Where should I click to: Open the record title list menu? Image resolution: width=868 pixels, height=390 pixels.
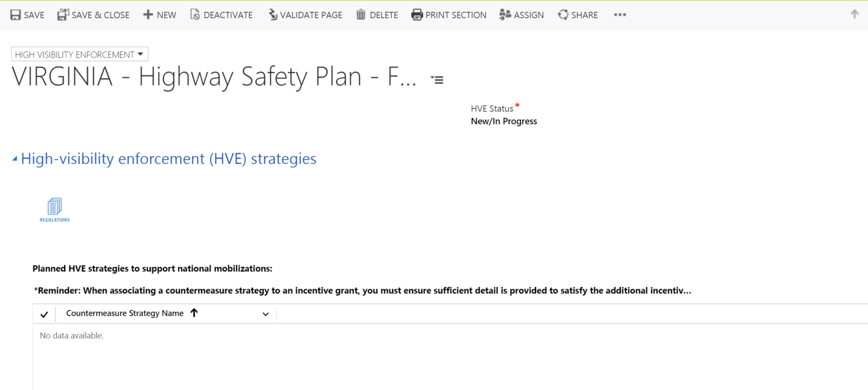437,80
